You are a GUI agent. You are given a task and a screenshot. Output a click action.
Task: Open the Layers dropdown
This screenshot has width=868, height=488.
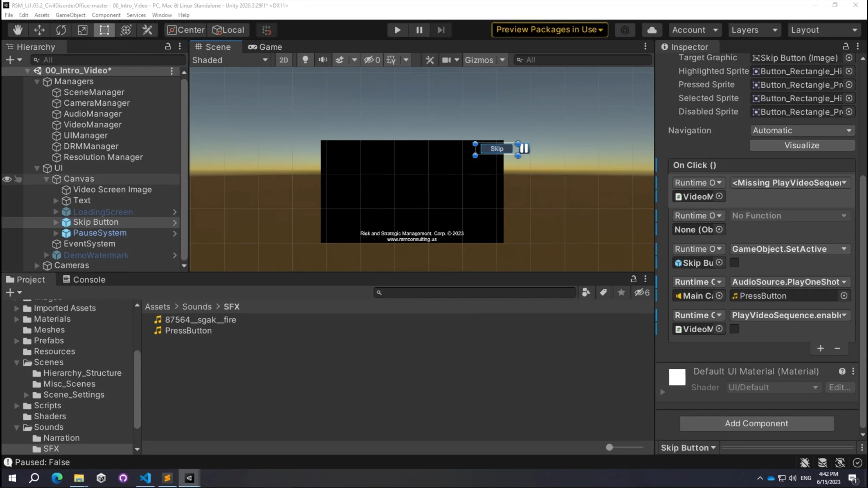point(754,30)
